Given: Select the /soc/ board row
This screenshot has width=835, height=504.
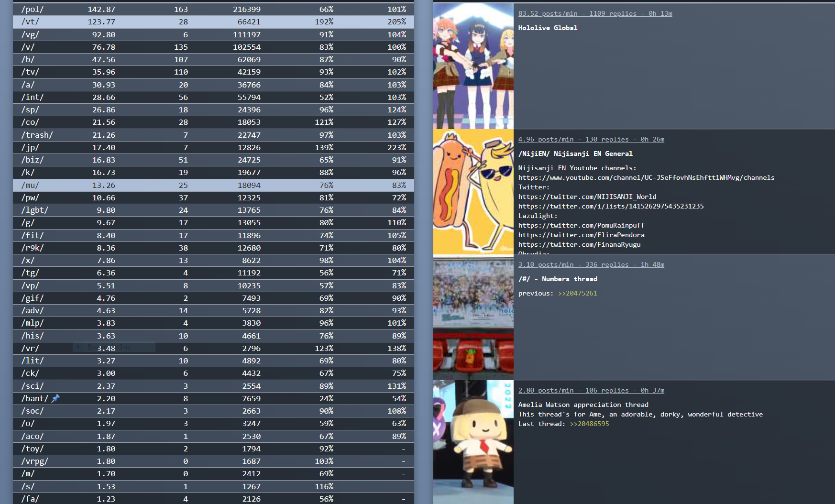Looking at the screenshot, I should pos(213,411).
